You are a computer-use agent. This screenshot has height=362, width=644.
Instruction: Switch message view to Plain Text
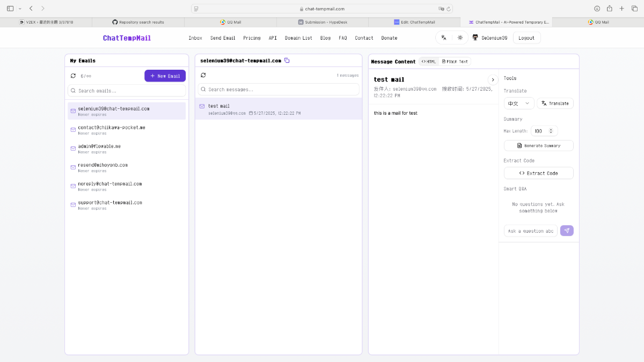coord(455,62)
